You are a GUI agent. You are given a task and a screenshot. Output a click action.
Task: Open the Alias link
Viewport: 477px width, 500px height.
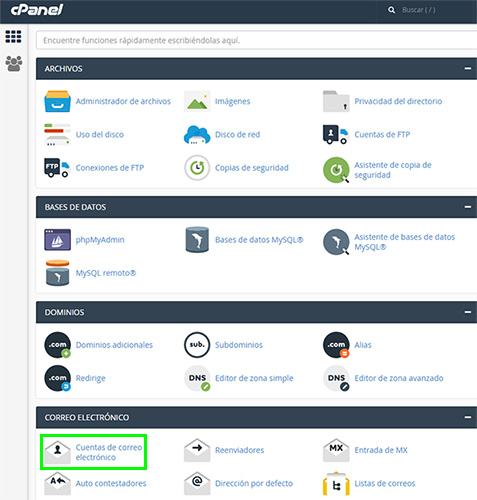[363, 345]
